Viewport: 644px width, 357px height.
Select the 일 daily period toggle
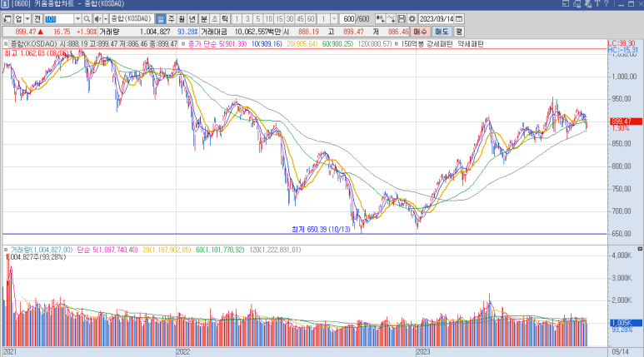click(x=161, y=19)
